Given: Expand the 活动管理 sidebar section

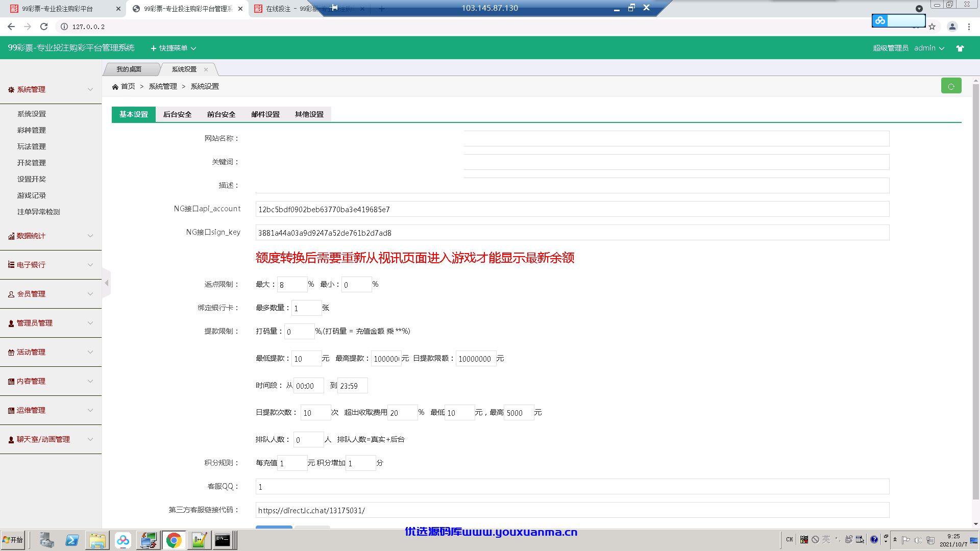Looking at the screenshot, I should (x=51, y=352).
